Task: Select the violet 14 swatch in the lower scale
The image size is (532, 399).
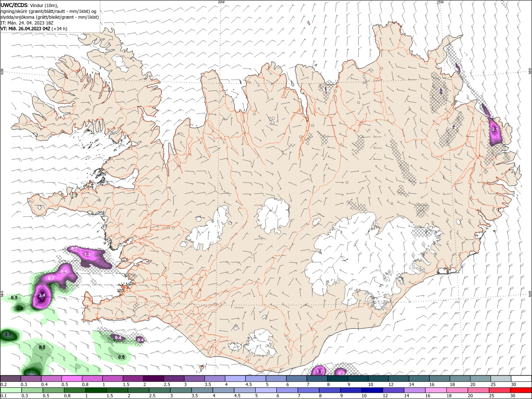Action: (414, 390)
